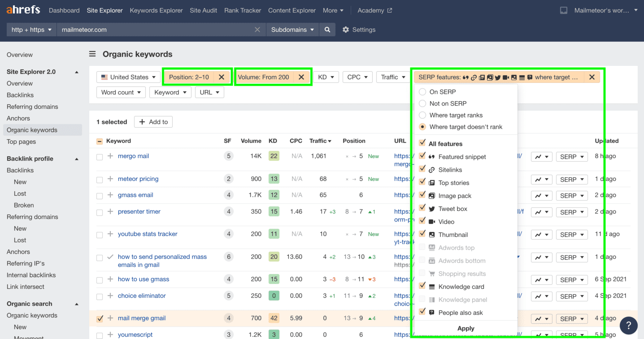Open the Keyword filter dropdown
This screenshot has width=644, height=339.
(x=170, y=92)
